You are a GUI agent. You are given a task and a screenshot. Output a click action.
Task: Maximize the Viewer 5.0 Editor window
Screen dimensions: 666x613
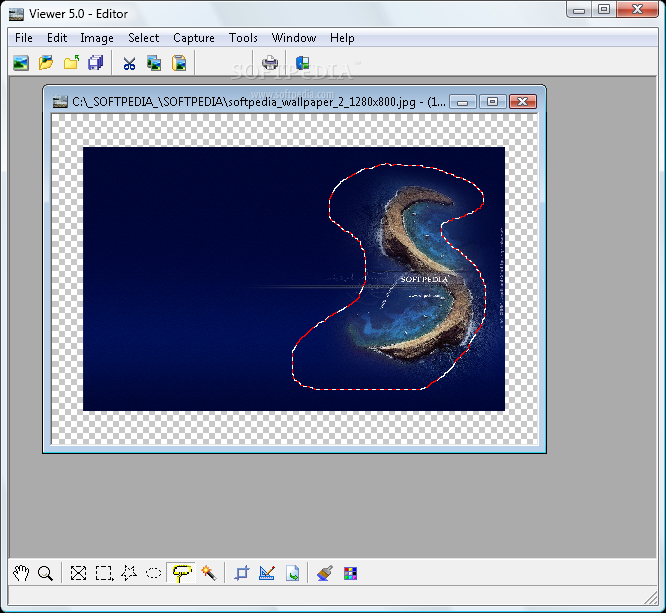click(604, 10)
